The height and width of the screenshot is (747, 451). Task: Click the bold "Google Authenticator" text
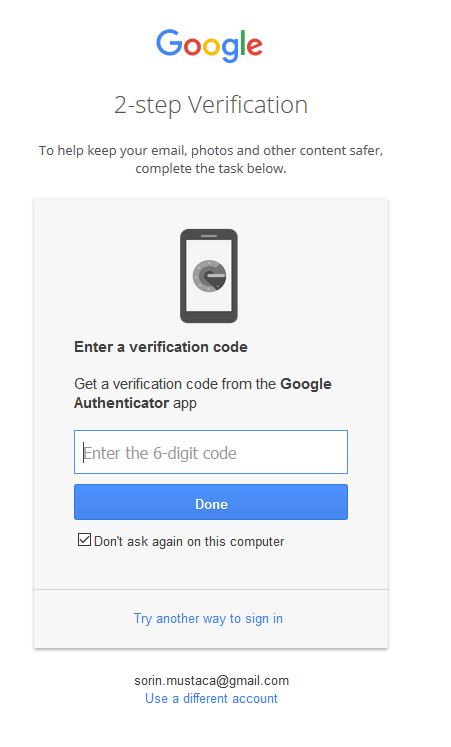coord(203,394)
